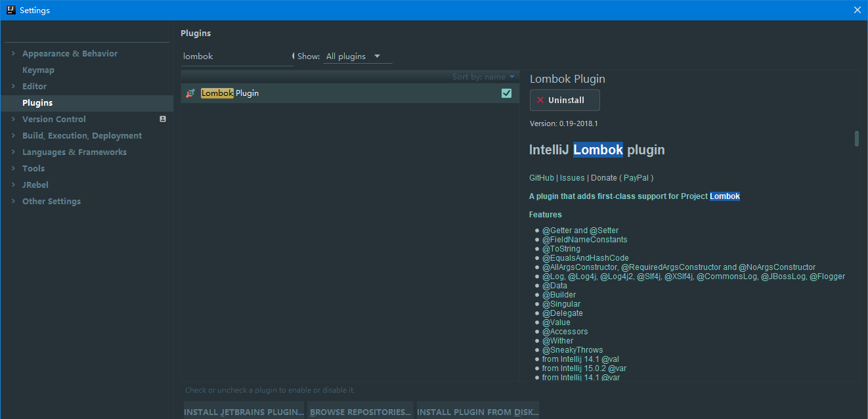Open the Donate link
Image resolution: width=868 pixels, height=419 pixels.
(604, 178)
